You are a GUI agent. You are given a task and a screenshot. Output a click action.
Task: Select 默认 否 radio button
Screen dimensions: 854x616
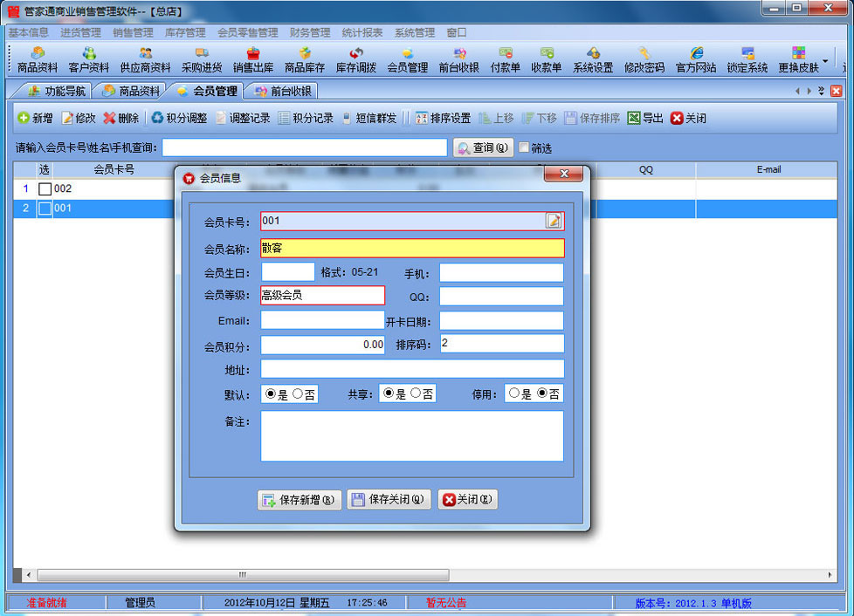[x=298, y=394]
